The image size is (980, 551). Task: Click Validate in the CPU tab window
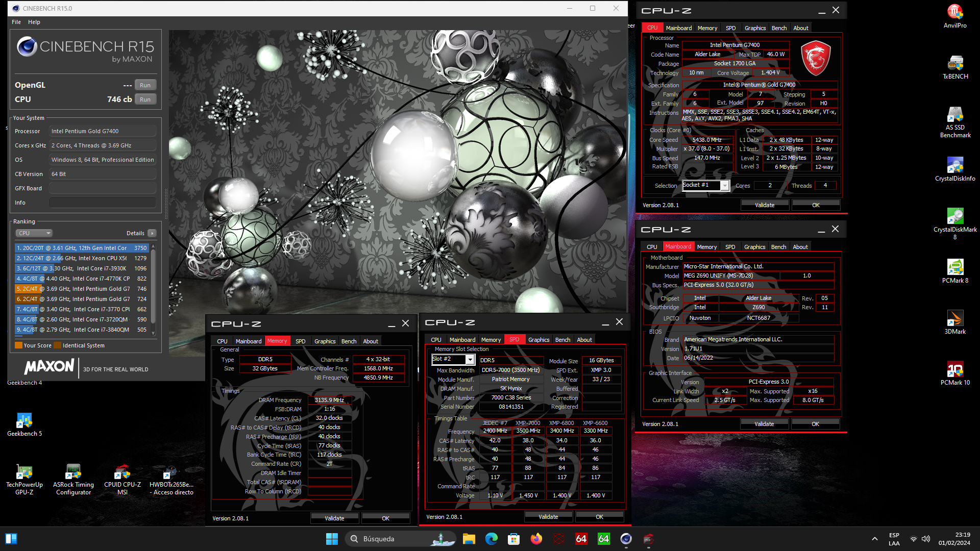(x=765, y=205)
